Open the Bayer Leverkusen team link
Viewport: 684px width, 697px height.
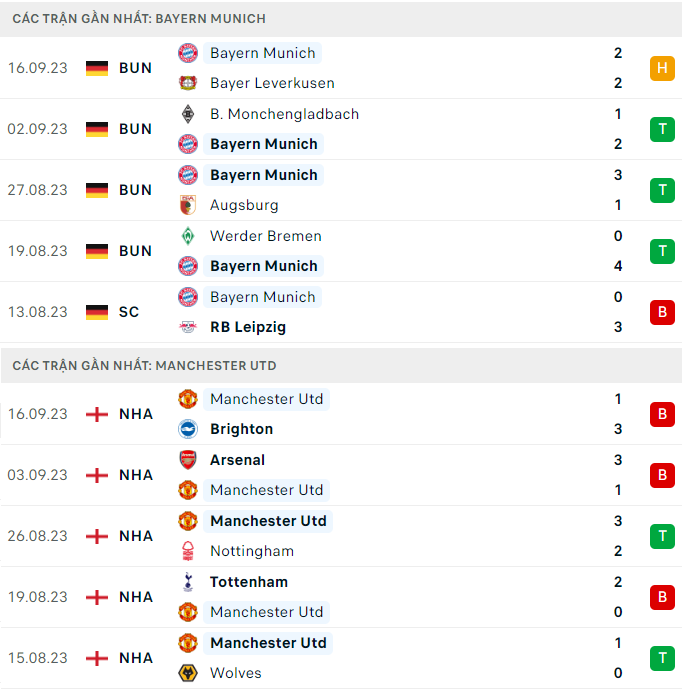[x=272, y=83]
